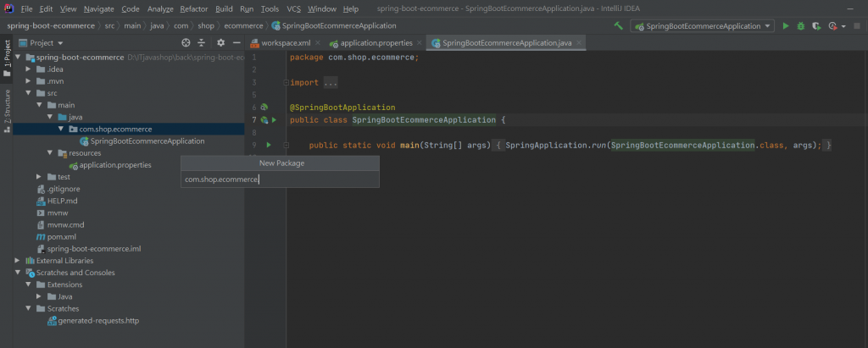
Task: Click the IntelliJ IDEA logo in title bar
Action: point(8,8)
